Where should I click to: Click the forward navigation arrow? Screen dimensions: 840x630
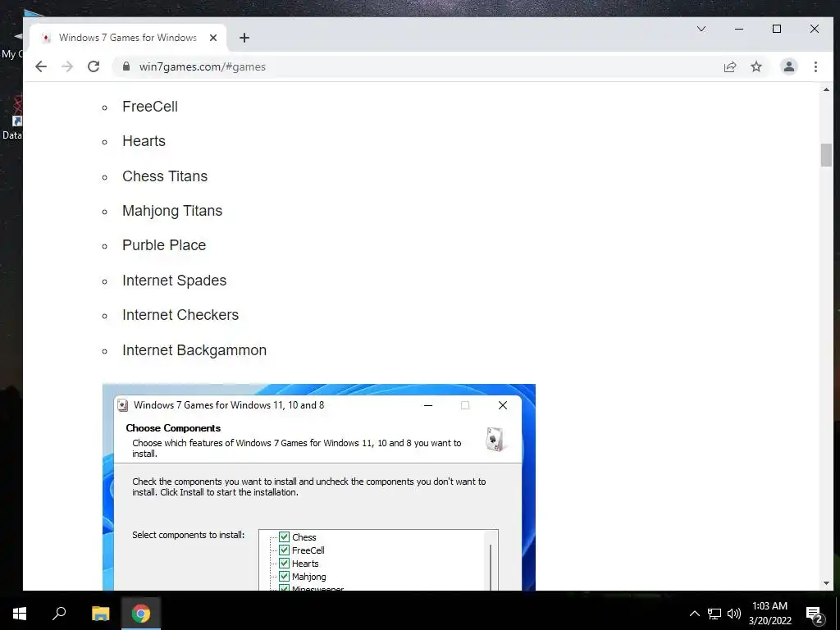[67, 66]
